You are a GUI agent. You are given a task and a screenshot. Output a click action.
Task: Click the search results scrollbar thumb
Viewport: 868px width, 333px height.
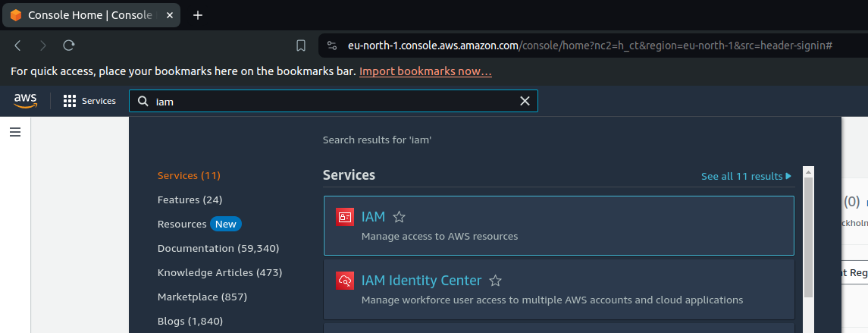808,237
